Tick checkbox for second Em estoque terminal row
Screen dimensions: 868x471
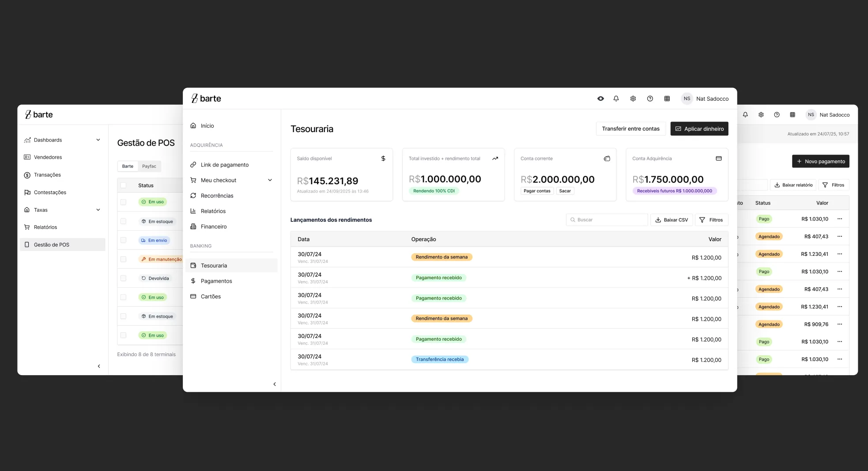pos(123,316)
